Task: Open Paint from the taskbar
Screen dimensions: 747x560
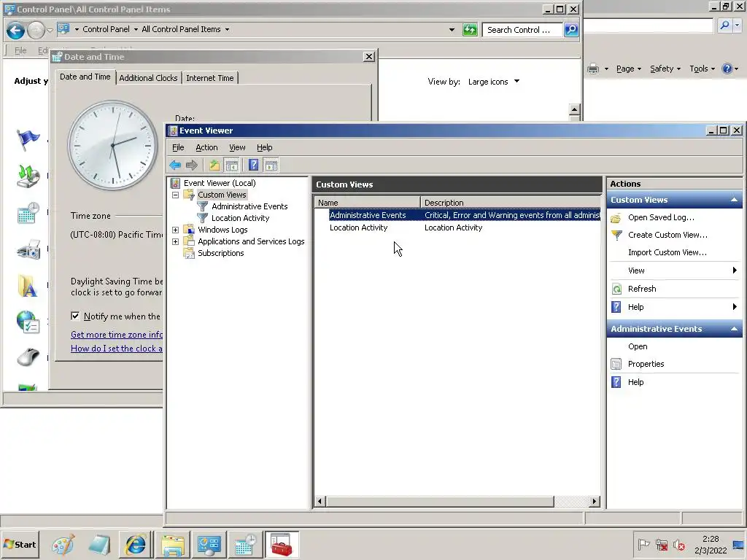Action: click(63, 545)
